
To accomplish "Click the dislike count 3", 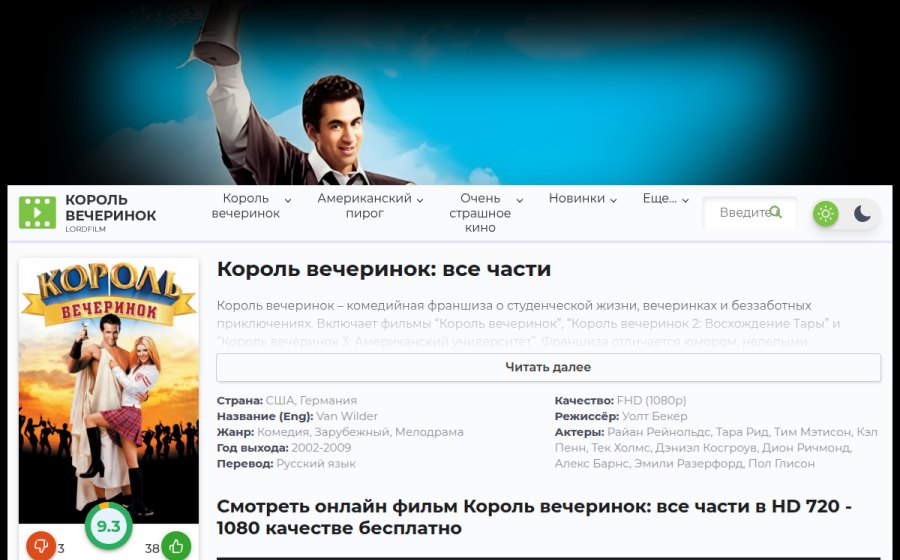I will 61,549.
